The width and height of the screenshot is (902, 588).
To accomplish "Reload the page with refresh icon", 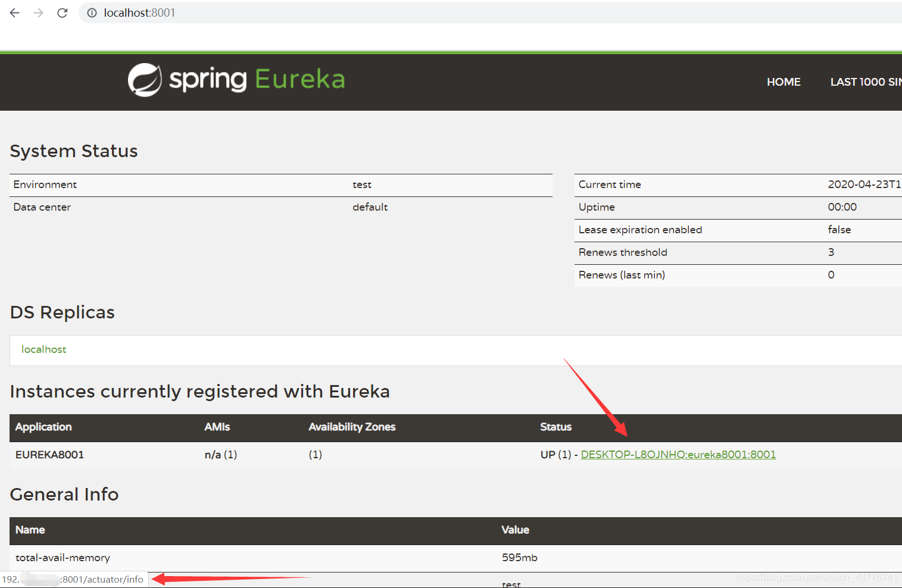I will (63, 12).
